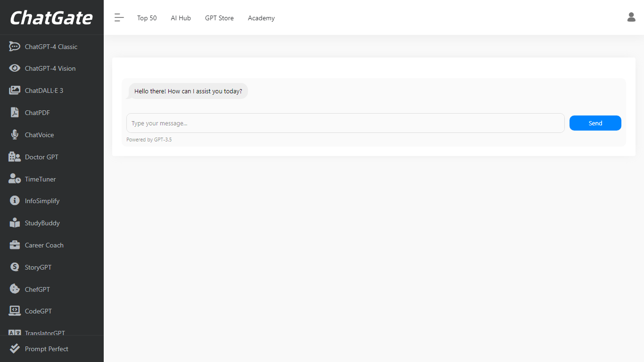Image resolution: width=644 pixels, height=362 pixels.
Task: Open the Top 50 menu item
Action: point(147,18)
